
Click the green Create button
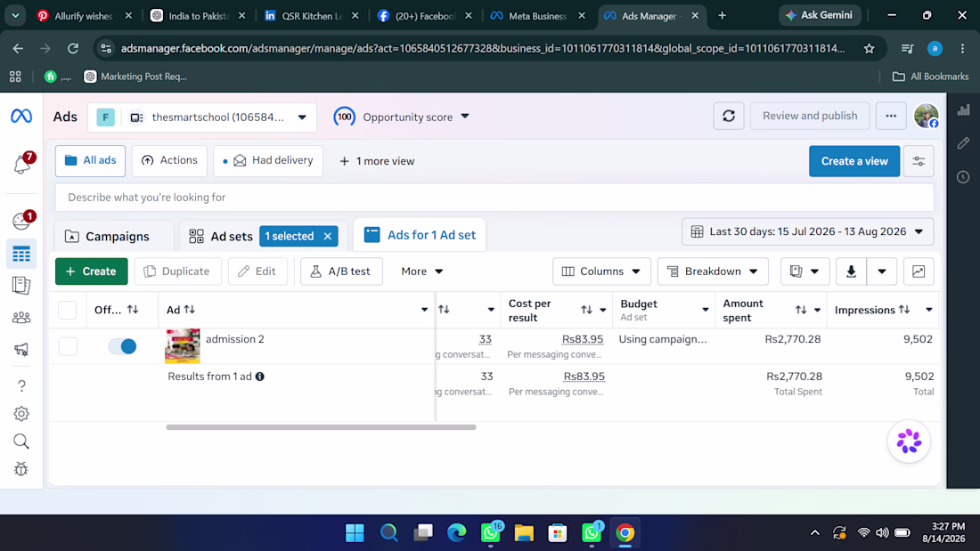point(91,271)
